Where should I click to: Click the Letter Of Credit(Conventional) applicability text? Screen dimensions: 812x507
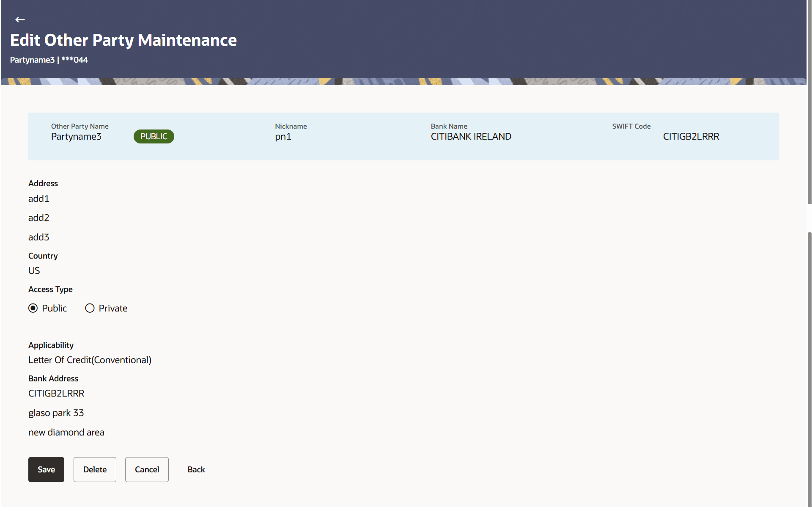tap(90, 360)
